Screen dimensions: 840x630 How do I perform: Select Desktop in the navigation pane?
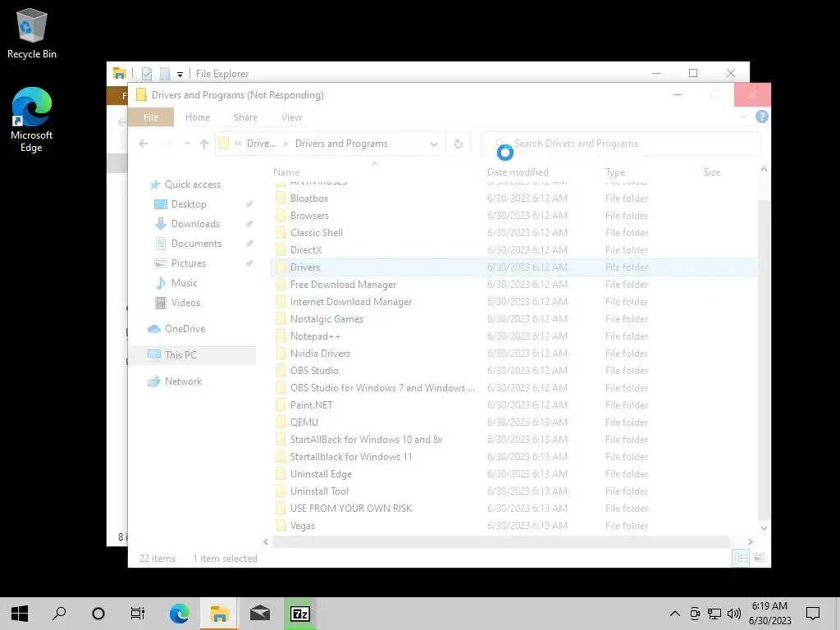coord(189,204)
